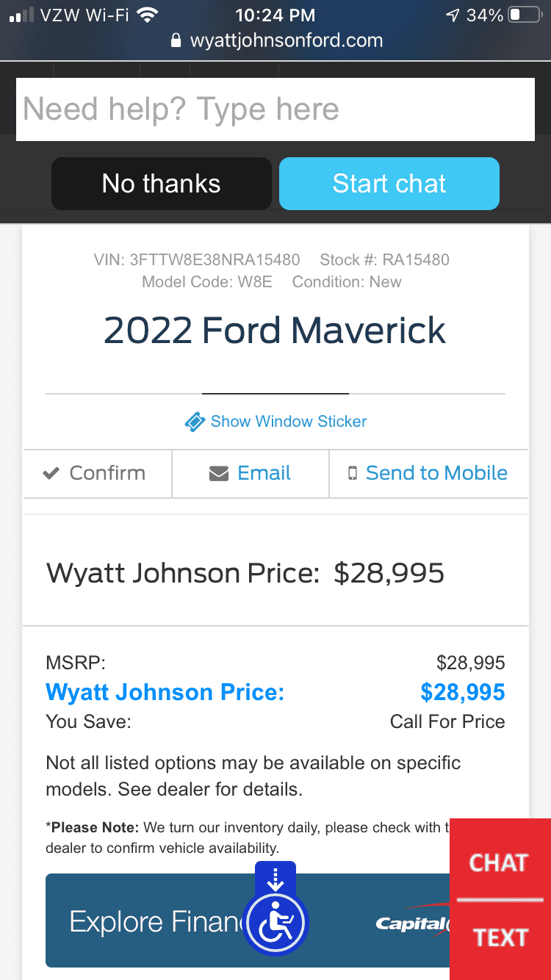Decline chat with No thanks
The width and height of the screenshot is (551, 980).
162,184
